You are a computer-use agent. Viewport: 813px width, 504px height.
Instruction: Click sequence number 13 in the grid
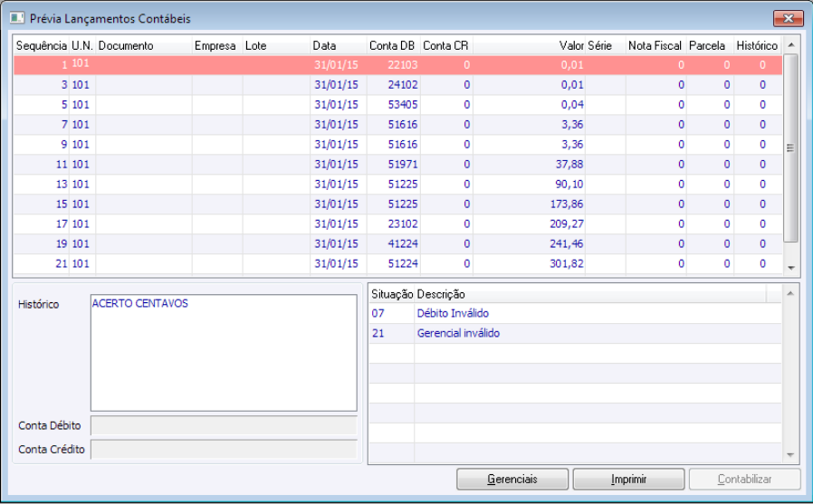click(62, 185)
